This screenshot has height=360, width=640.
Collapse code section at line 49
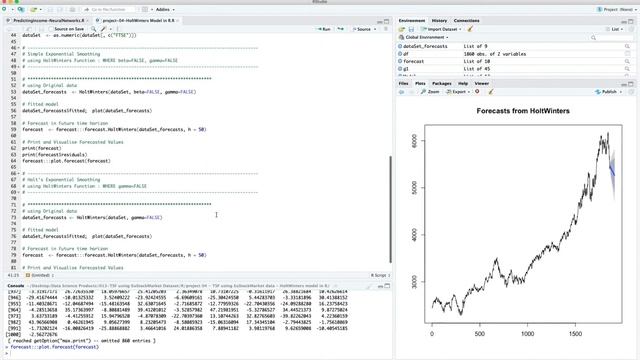click(x=18, y=67)
